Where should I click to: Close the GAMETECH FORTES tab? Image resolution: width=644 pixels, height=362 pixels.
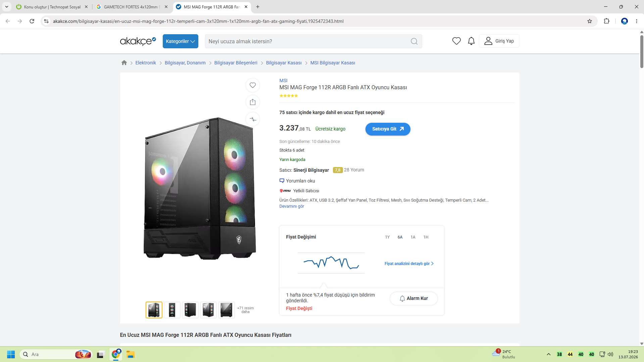(x=166, y=7)
